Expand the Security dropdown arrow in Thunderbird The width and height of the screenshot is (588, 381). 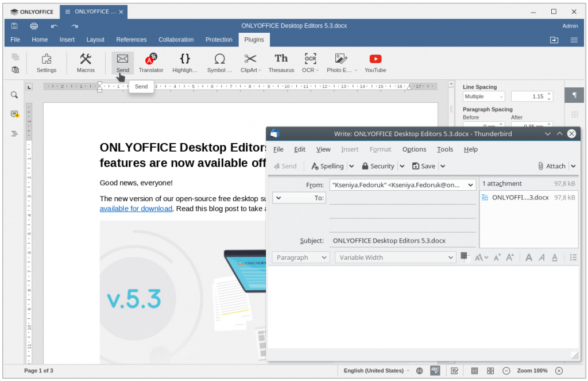click(x=402, y=166)
